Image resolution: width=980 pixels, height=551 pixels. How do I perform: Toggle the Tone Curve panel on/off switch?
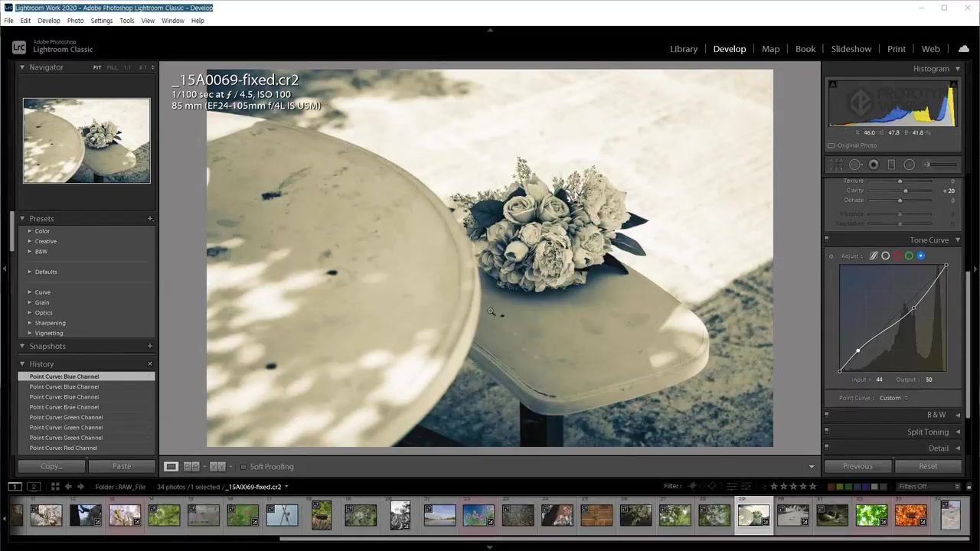[x=827, y=240]
